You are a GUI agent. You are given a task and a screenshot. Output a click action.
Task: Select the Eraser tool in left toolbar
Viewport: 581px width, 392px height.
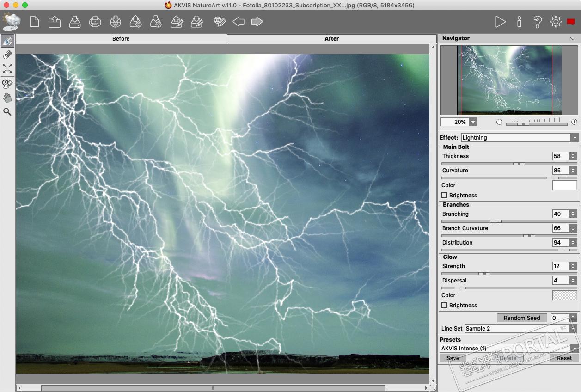[x=7, y=55]
